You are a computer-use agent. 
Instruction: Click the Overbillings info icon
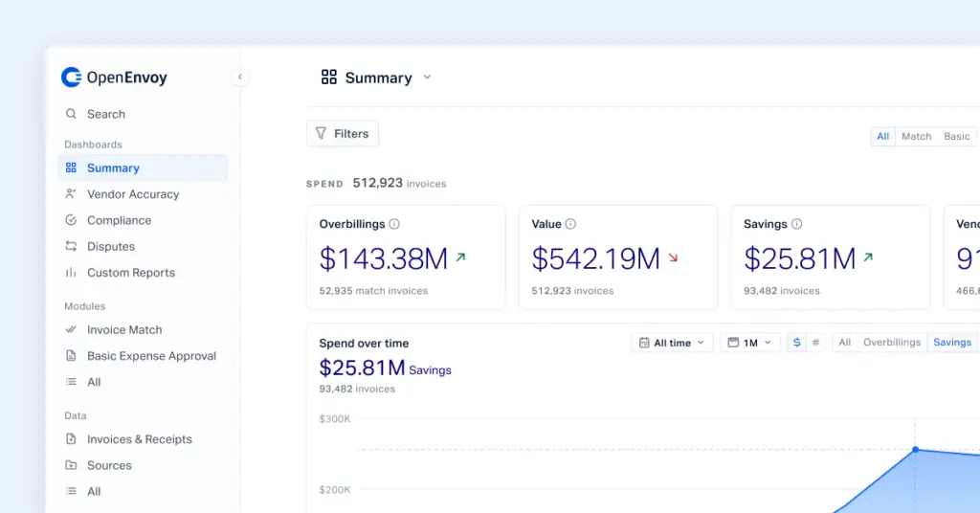(x=394, y=224)
